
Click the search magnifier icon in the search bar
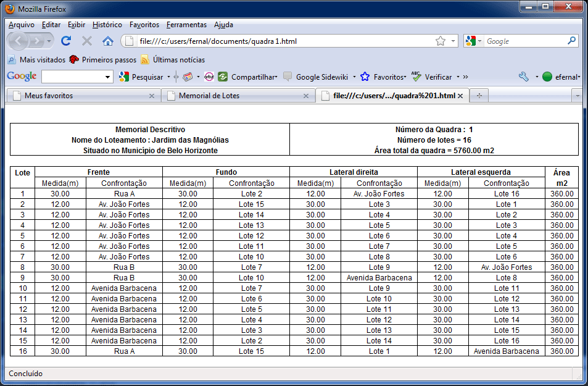pyautogui.click(x=572, y=41)
